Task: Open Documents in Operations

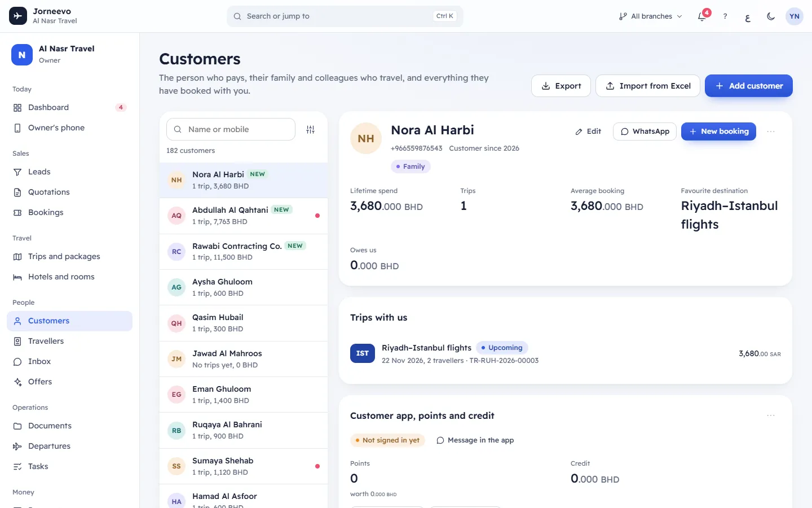Action: point(69,426)
